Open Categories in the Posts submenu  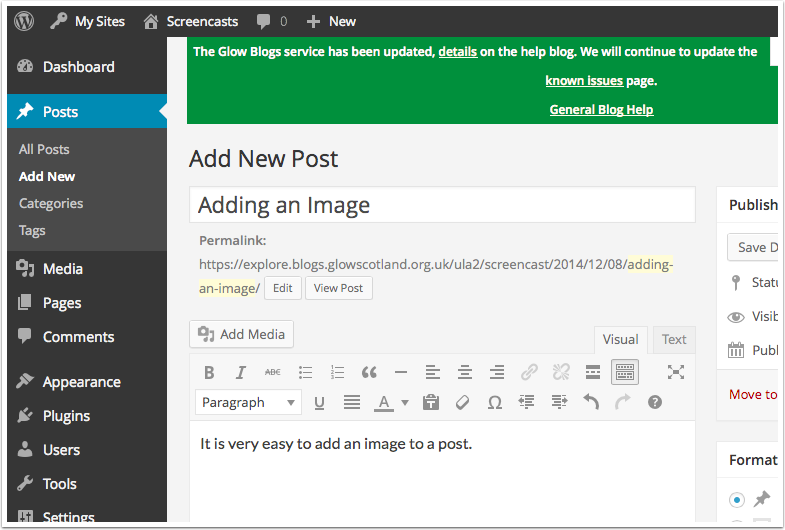[51, 203]
